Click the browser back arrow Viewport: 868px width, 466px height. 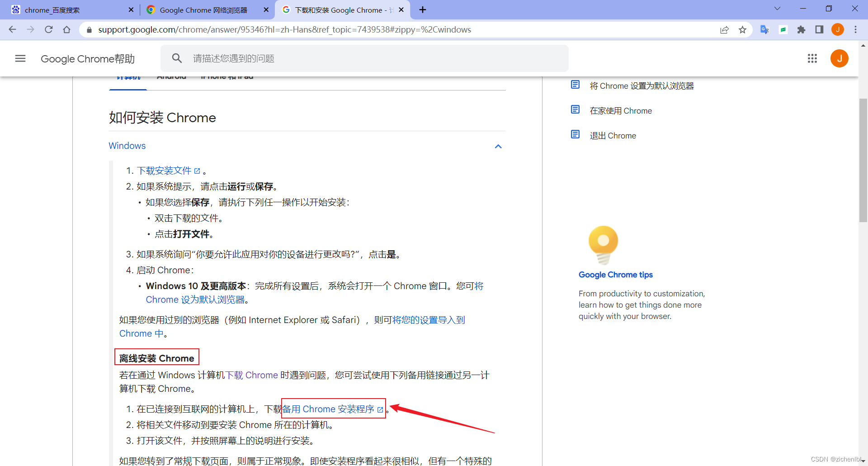click(x=12, y=29)
